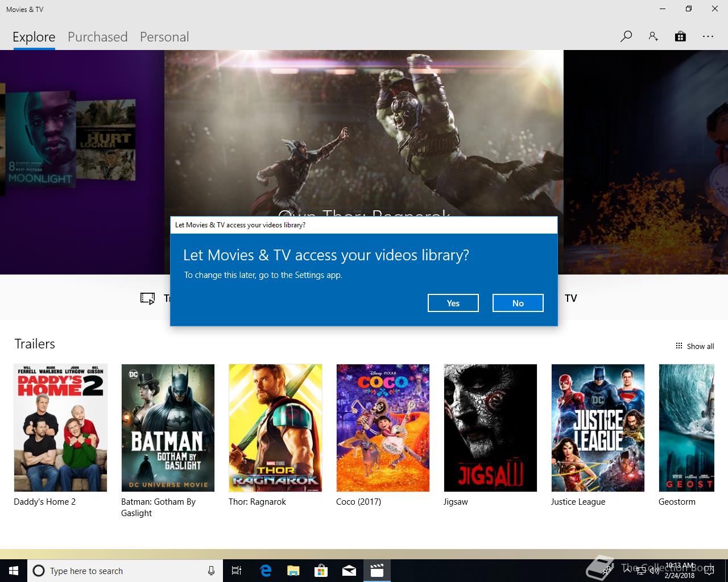Image resolution: width=728 pixels, height=582 pixels.
Task: Click The Hurt Locker poster in left banner
Action: [106, 140]
